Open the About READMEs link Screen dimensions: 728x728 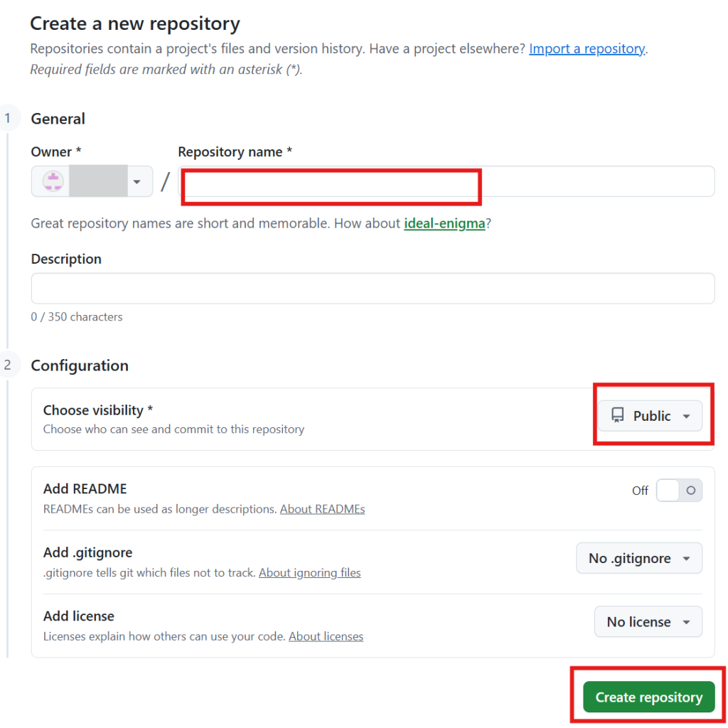[322, 509]
